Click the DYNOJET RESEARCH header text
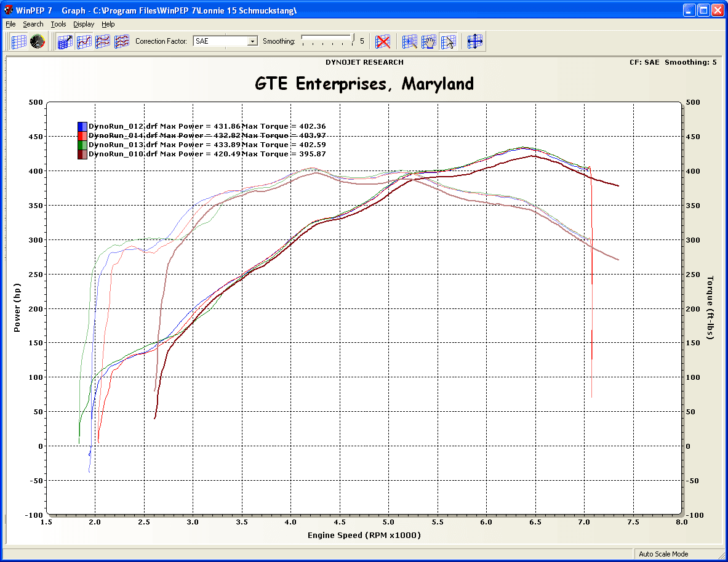Screen dimensions: 728x562 click(x=364, y=62)
